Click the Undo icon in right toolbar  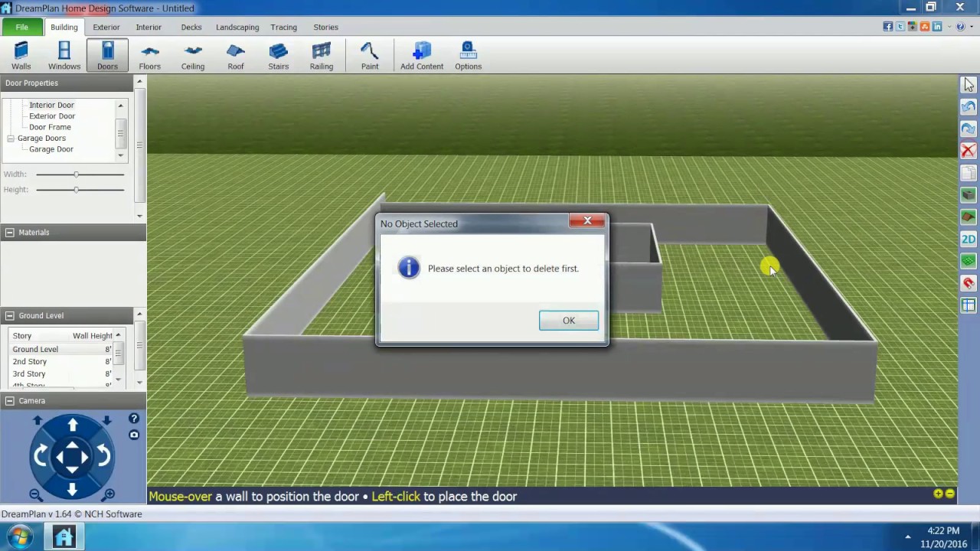click(969, 106)
